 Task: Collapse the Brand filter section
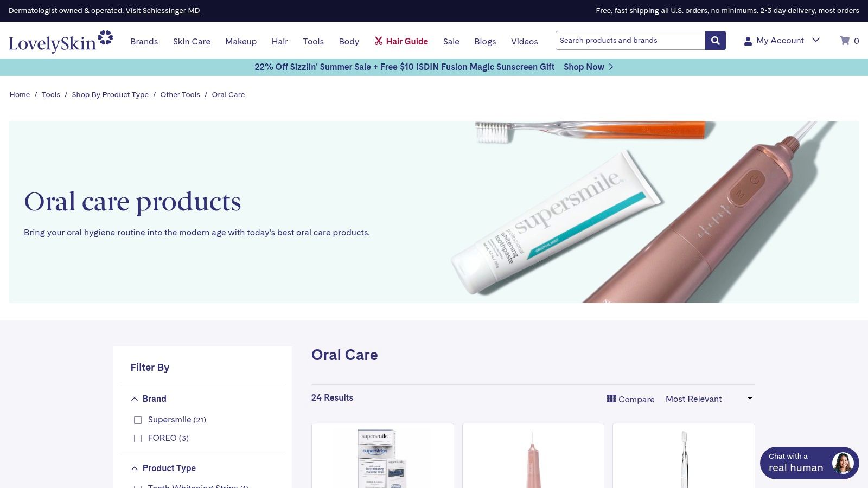click(x=135, y=399)
